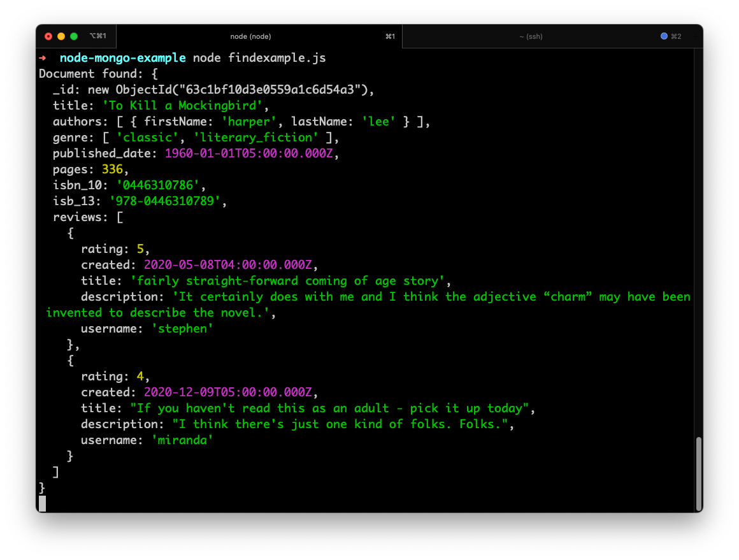Select the isb_13 value '978-0446310789'
Screen dimensions: 739x560
(x=165, y=201)
